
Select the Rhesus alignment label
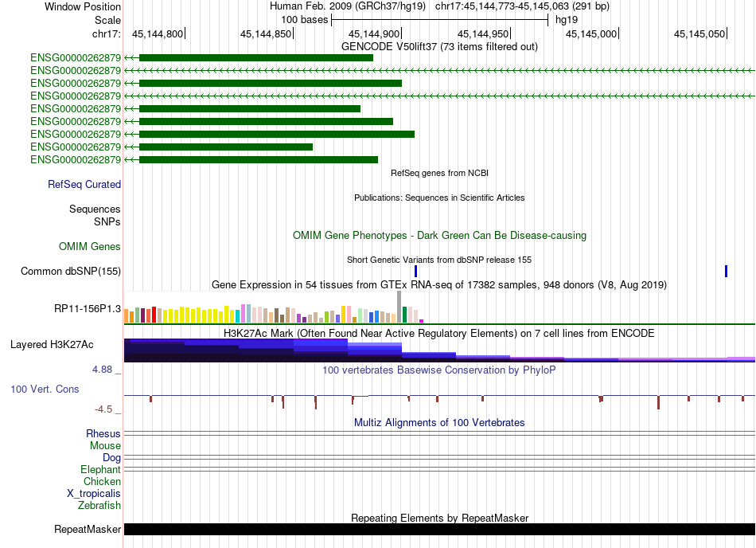tap(103, 433)
